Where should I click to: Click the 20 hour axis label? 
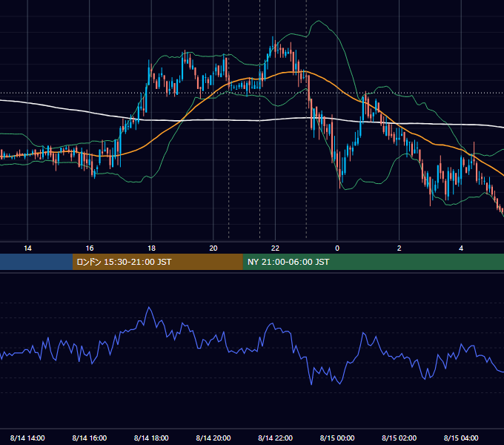(213, 248)
